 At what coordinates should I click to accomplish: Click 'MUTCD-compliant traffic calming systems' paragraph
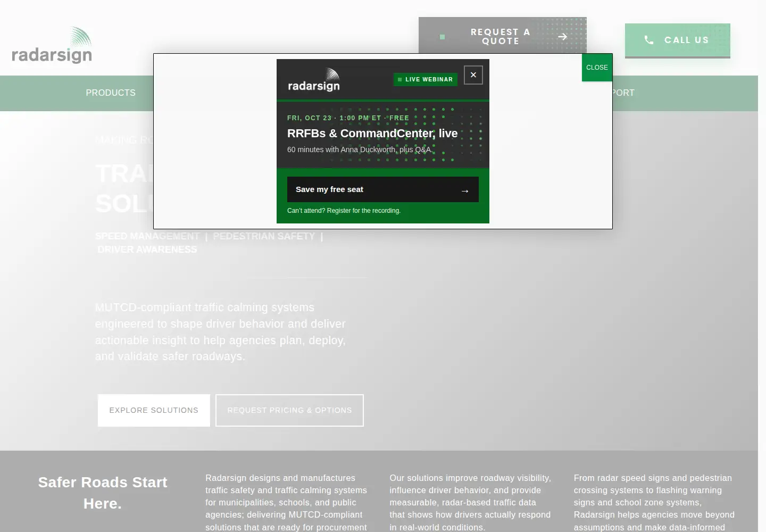[x=220, y=332]
